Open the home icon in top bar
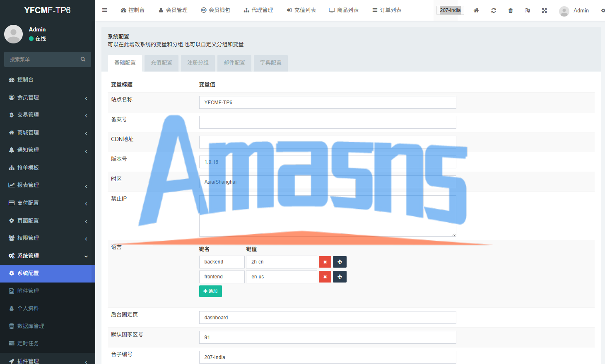 [476, 10]
